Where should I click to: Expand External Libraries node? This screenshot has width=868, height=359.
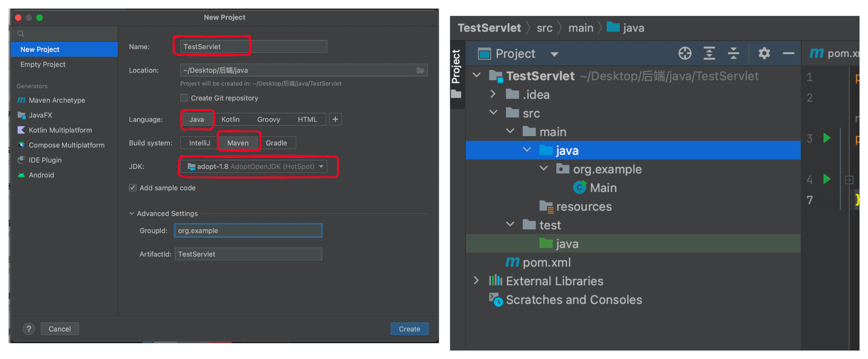(x=477, y=280)
